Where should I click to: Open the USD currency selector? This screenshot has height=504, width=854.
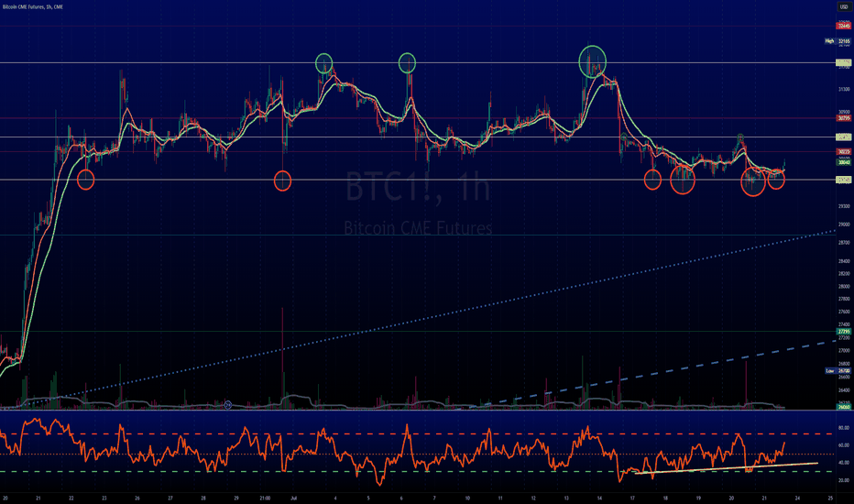tap(844, 7)
